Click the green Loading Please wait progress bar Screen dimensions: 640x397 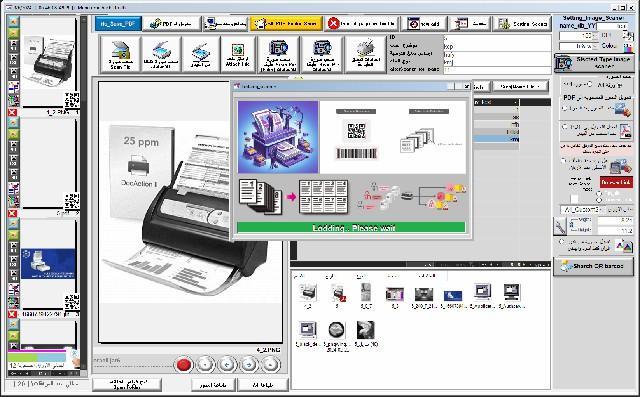tap(351, 228)
